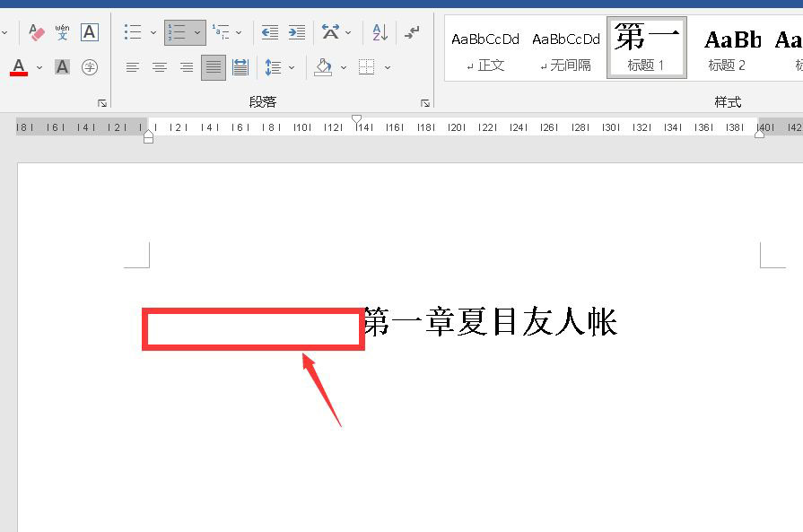Expand line spacing dropdown arrow

click(x=292, y=67)
